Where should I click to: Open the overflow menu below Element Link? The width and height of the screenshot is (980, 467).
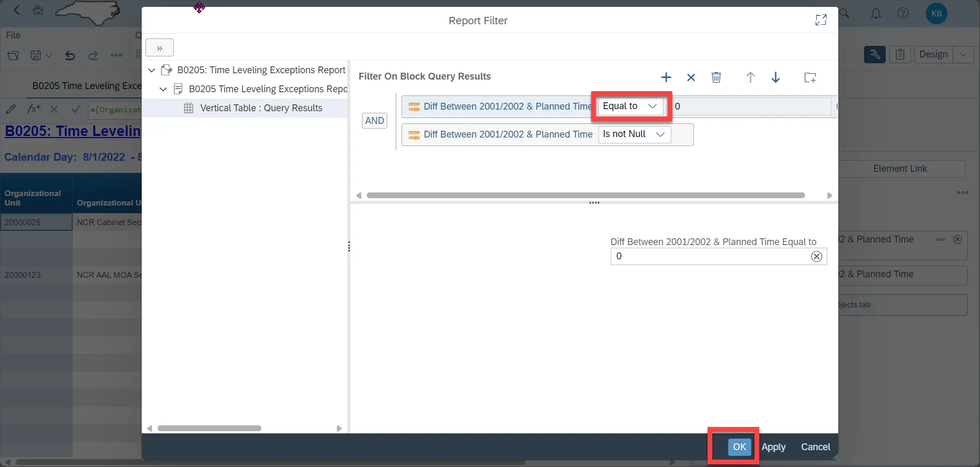pos(963,193)
